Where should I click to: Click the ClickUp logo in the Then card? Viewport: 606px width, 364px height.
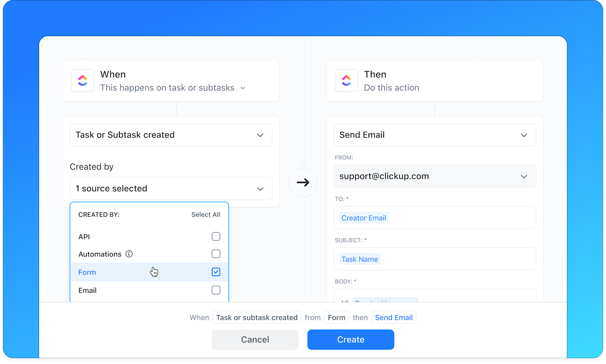coord(346,80)
